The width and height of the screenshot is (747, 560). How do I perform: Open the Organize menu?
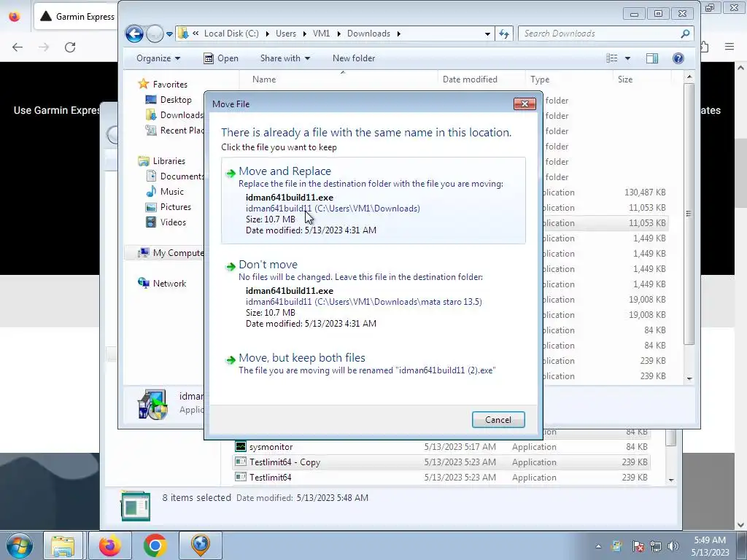pyautogui.click(x=158, y=58)
